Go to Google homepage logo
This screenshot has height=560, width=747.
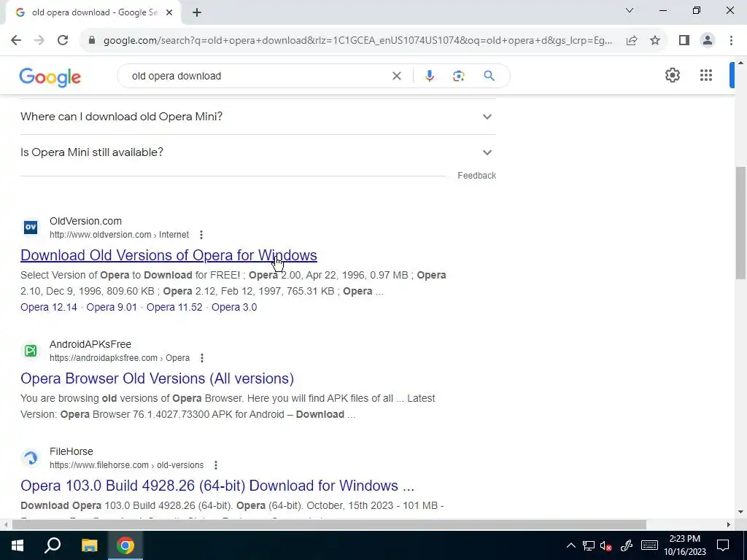tap(50, 77)
